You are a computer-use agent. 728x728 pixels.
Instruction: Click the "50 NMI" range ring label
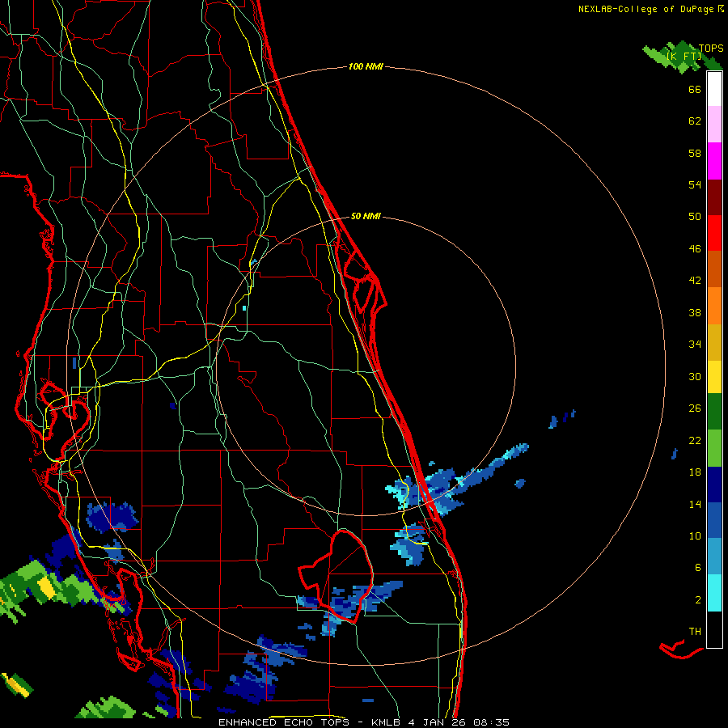coord(366,216)
